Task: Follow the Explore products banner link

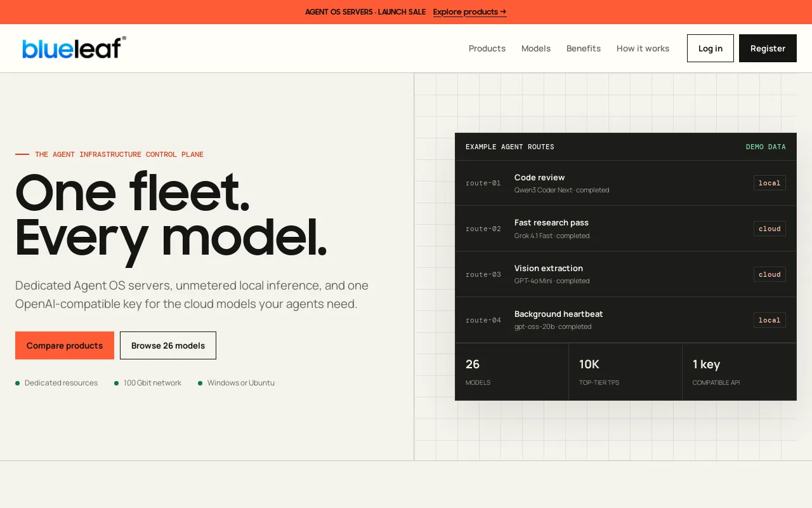Action: click(469, 11)
